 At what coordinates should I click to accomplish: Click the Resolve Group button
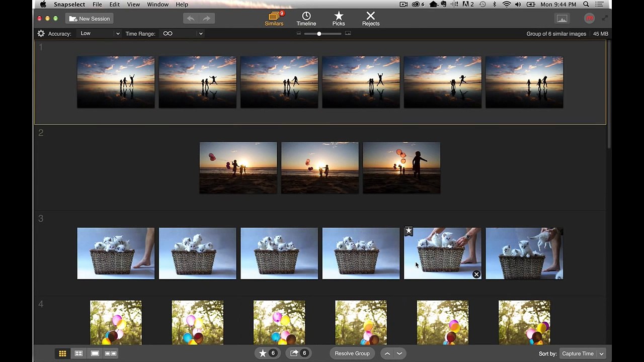(352, 353)
